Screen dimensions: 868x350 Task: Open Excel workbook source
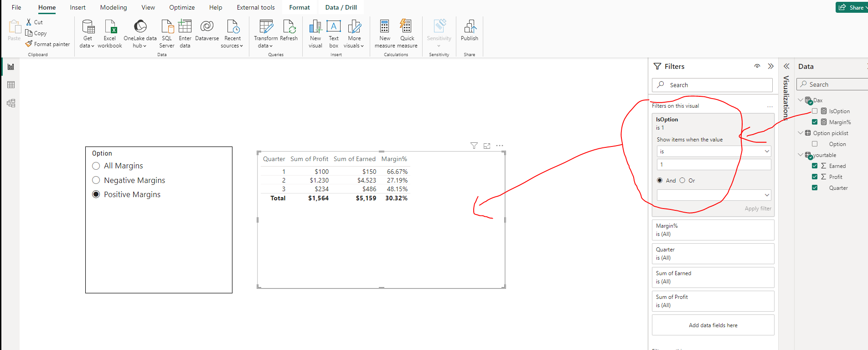pyautogui.click(x=110, y=34)
